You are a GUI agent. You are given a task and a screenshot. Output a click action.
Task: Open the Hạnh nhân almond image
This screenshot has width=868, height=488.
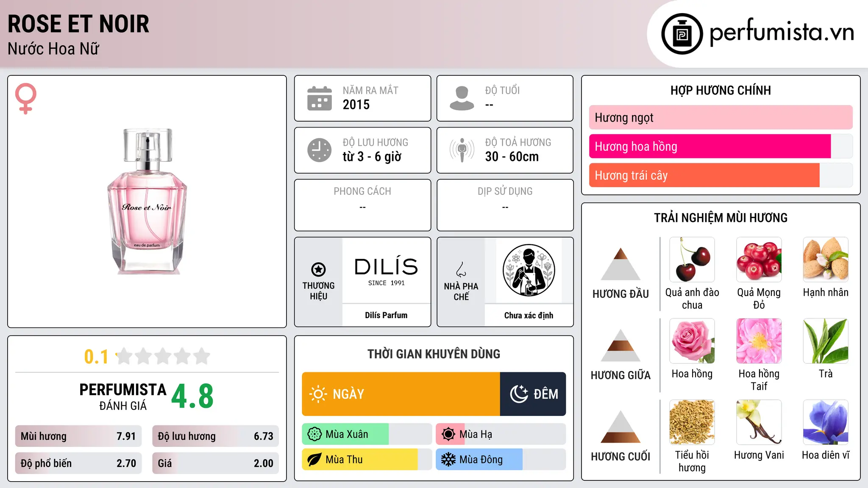click(826, 260)
